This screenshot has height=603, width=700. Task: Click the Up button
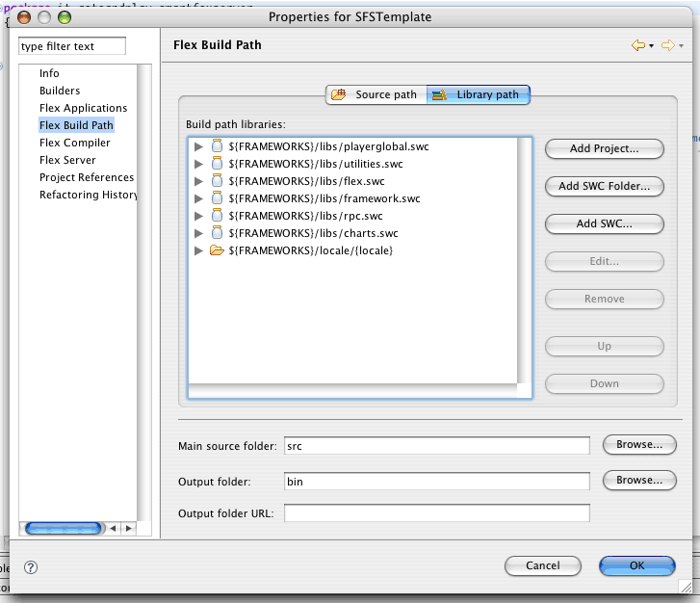pos(605,346)
